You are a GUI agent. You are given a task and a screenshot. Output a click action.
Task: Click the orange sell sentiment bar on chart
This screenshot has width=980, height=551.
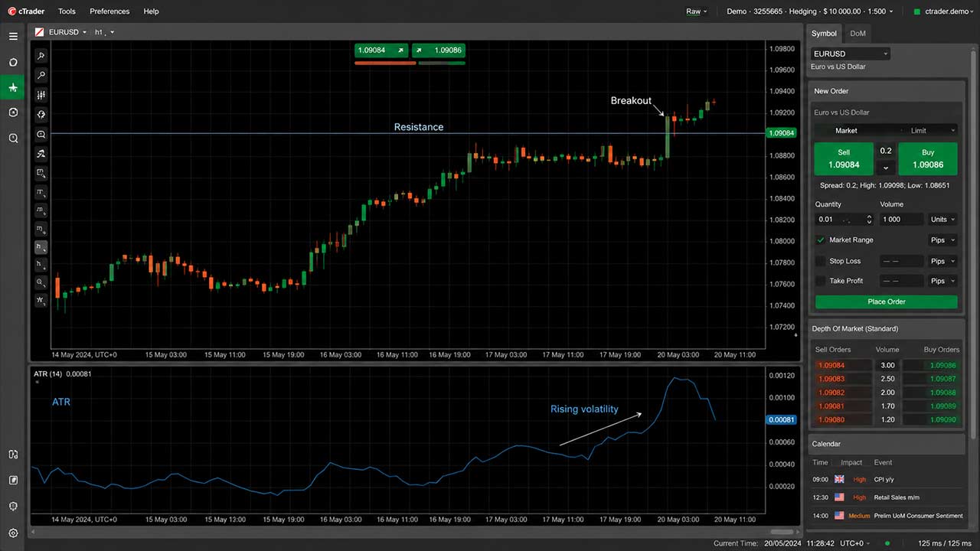[x=385, y=63]
